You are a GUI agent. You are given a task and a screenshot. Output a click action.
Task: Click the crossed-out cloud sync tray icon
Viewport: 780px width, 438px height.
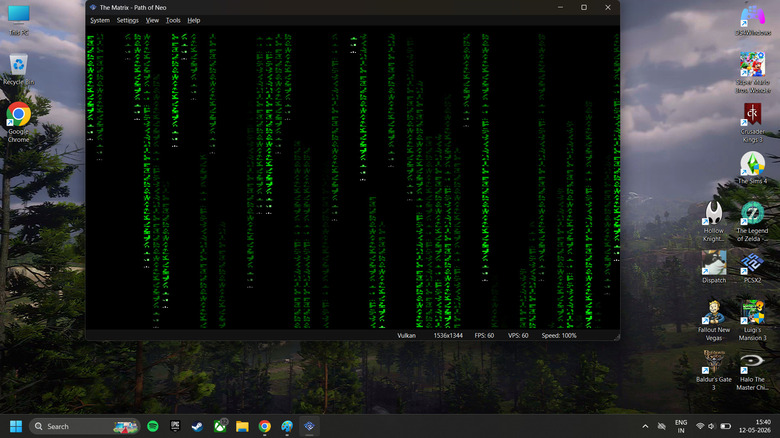[x=662, y=427]
